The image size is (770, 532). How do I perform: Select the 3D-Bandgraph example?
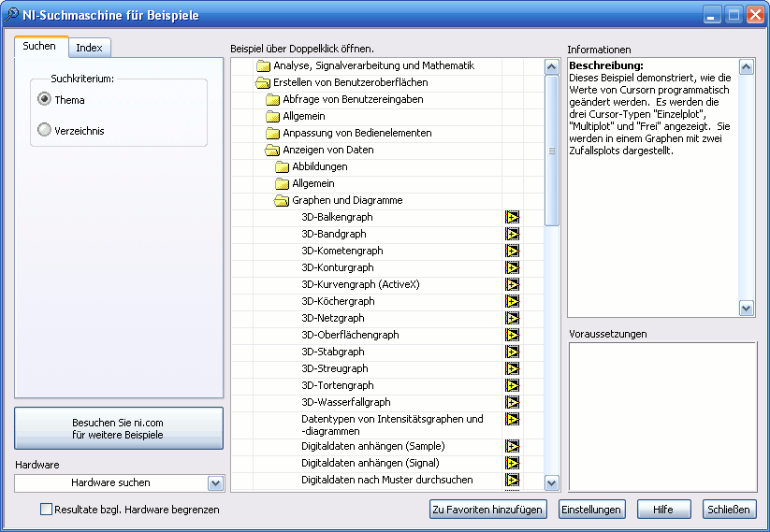coord(334,234)
